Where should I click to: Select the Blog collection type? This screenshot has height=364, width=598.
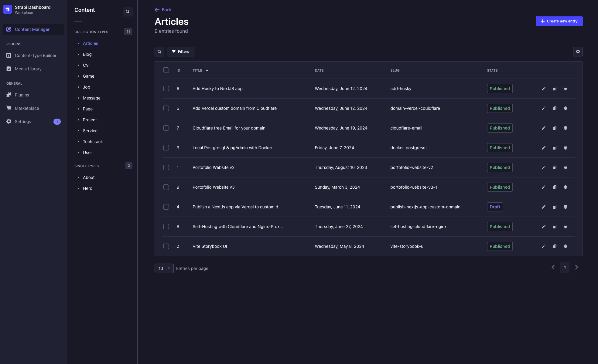tap(87, 54)
